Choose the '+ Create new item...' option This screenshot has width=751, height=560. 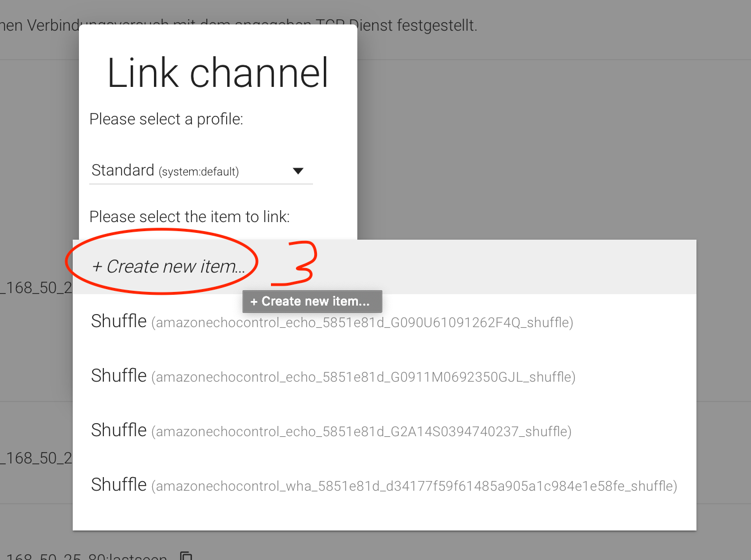click(169, 266)
